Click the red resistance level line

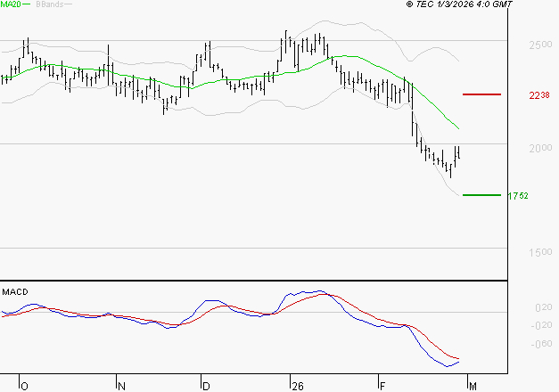481,94
